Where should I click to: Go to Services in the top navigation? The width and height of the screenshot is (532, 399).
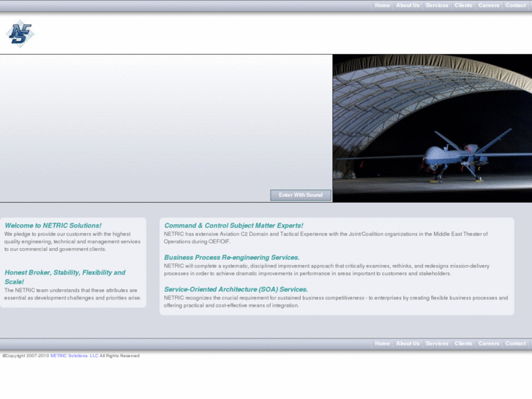click(x=437, y=5)
